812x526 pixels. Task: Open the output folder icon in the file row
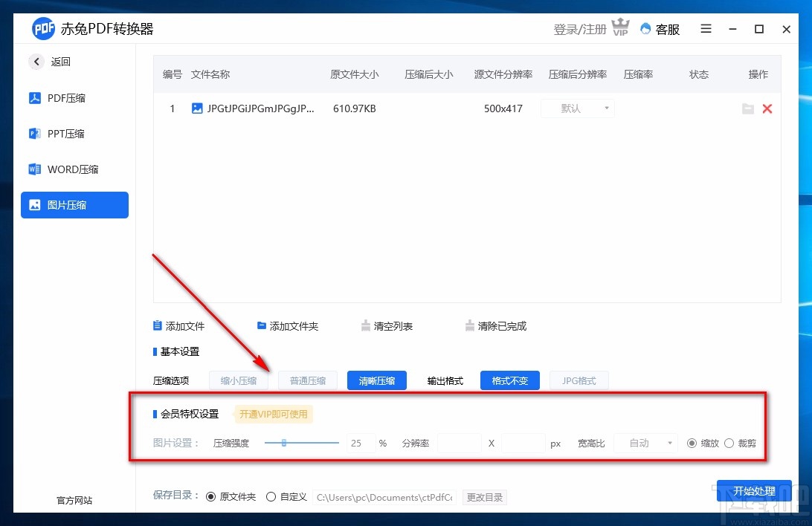(x=748, y=108)
